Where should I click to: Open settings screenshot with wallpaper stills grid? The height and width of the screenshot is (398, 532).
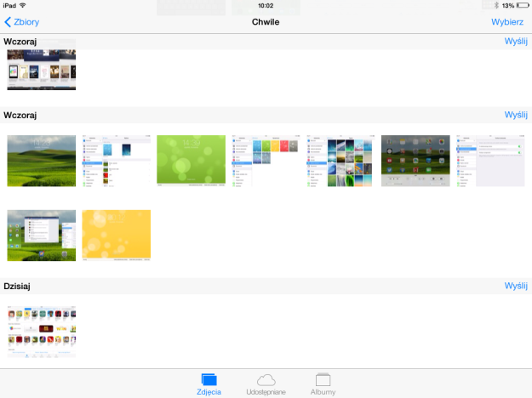point(340,161)
